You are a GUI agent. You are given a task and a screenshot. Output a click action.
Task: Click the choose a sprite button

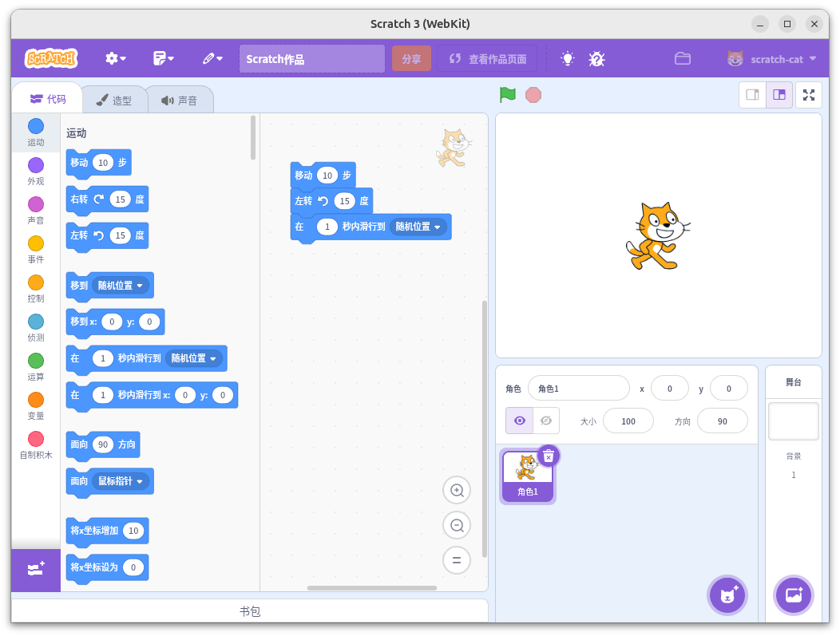click(x=727, y=595)
